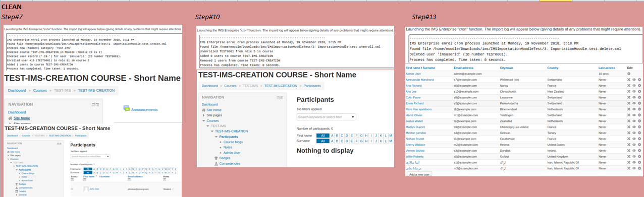
Task: Open edit gear for Aria Lee
Action: click(639, 92)
